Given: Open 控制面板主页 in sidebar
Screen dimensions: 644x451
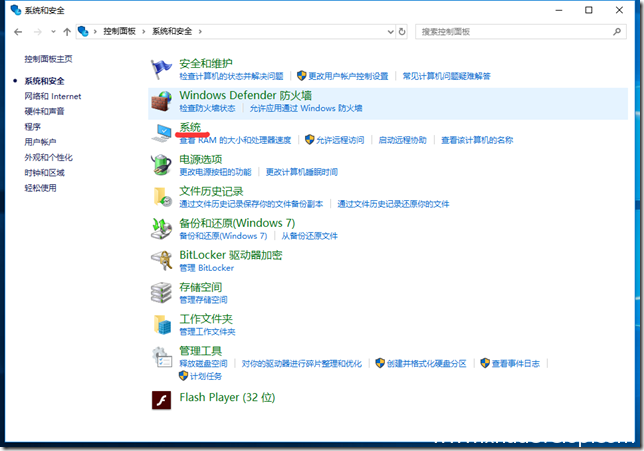Looking at the screenshot, I should tap(48, 59).
